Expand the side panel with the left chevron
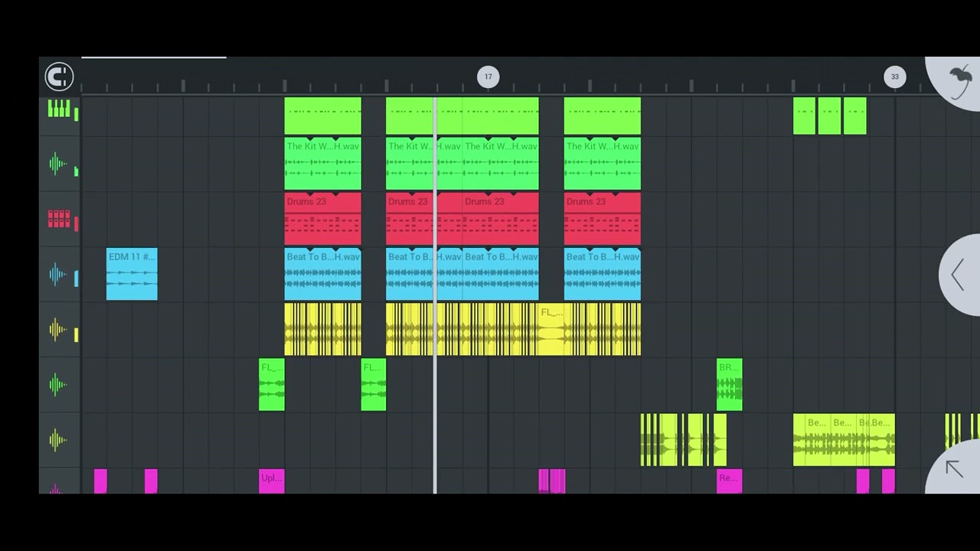The height and width of the screenshot is (551, 980). pyautogui.click(x=957, y=275)
